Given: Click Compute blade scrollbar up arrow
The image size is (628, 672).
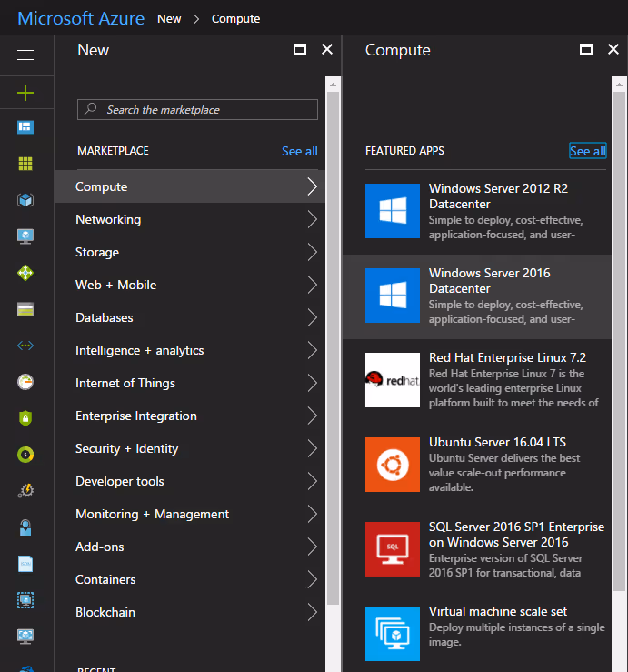Looking at the screenshot, I should click(619, 85).
